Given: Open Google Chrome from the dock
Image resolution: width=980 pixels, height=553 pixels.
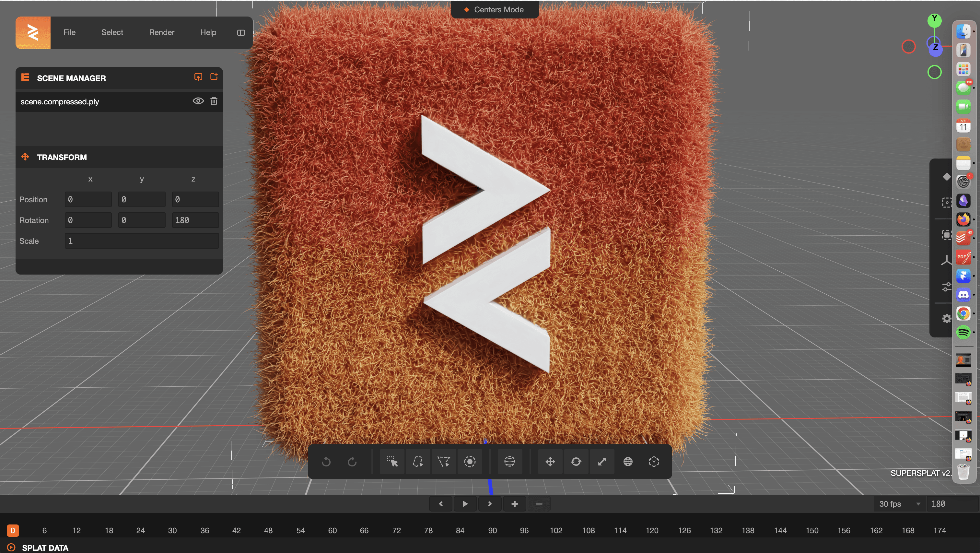Looking at the screenshot, I should (963, 313).
